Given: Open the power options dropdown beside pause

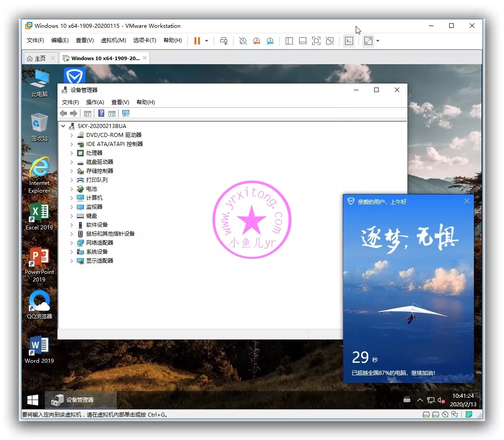Looking at the screenshot, I should click(207, 41).
